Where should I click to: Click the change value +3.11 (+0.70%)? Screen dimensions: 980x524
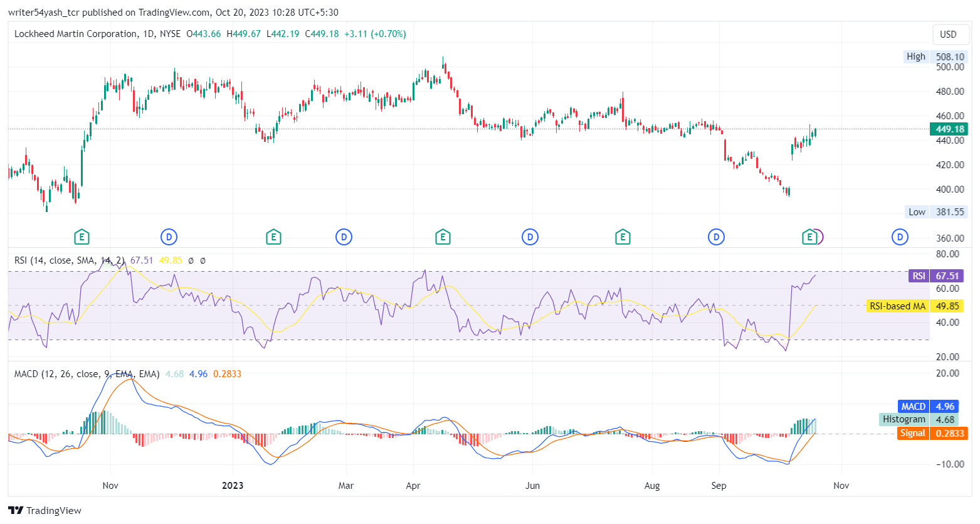(375, 34)
